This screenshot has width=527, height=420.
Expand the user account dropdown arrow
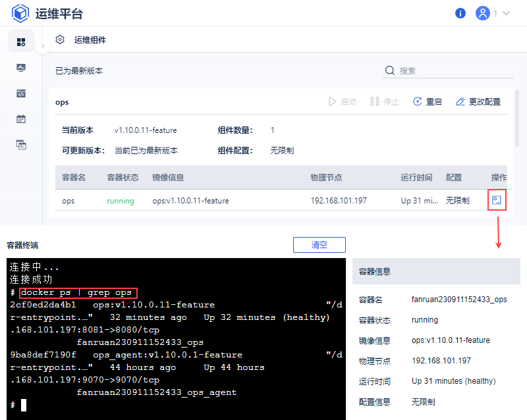click(506, 13)
